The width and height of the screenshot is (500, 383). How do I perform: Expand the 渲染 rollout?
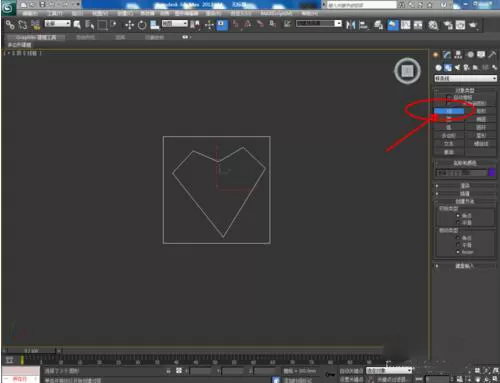pos(465,186)
